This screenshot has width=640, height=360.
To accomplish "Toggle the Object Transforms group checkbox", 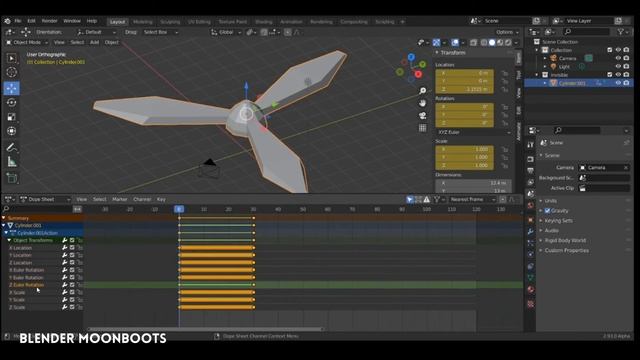I will tap(72, 240).
